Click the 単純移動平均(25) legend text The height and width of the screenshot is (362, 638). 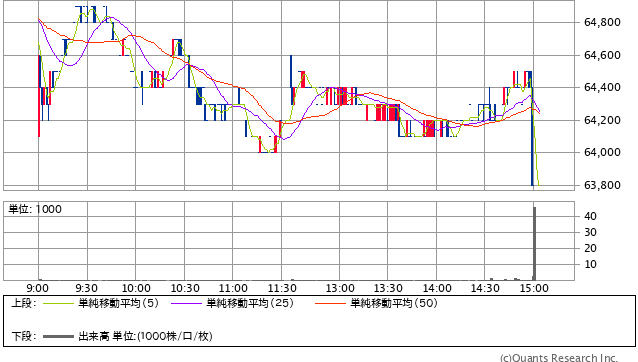[250, 303]
